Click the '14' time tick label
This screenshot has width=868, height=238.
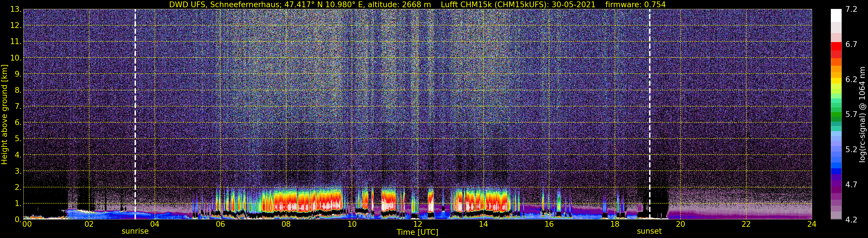pyautogui.click(x=483, y=224)
